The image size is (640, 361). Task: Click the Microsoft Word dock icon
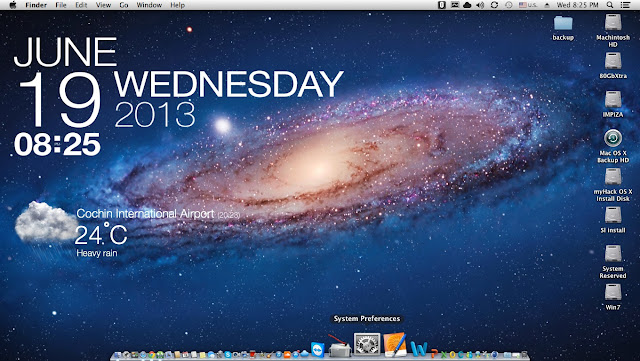click(419, 348)
